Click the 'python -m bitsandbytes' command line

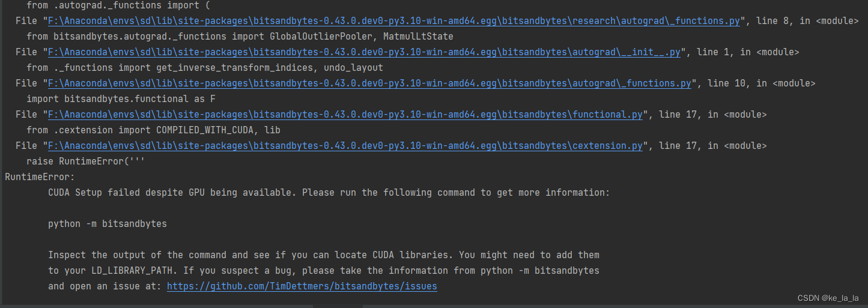pyautogui.click(x=108, y=224)
